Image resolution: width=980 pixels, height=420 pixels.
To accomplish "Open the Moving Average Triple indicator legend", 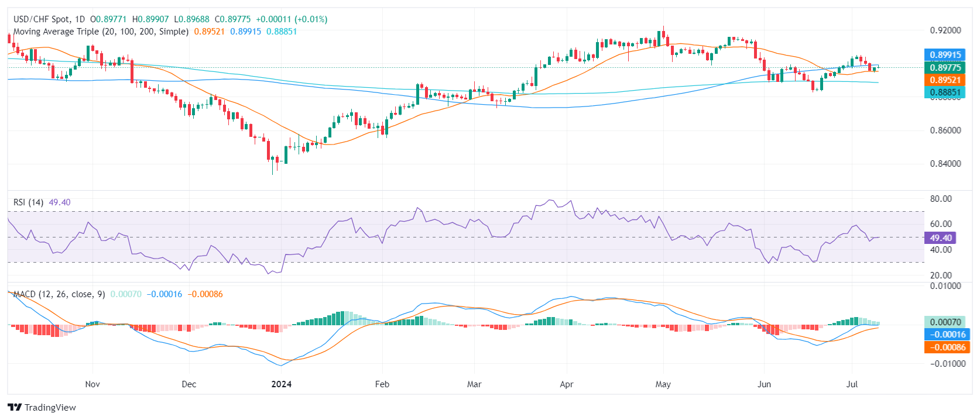I will [x=101, y=32].
